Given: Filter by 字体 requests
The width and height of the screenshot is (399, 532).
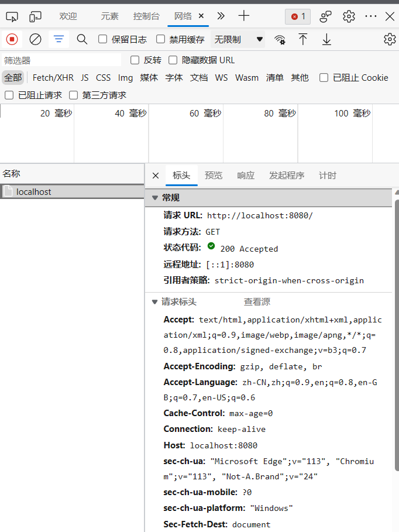Looking at the screenshot, I should pos(174,78).
